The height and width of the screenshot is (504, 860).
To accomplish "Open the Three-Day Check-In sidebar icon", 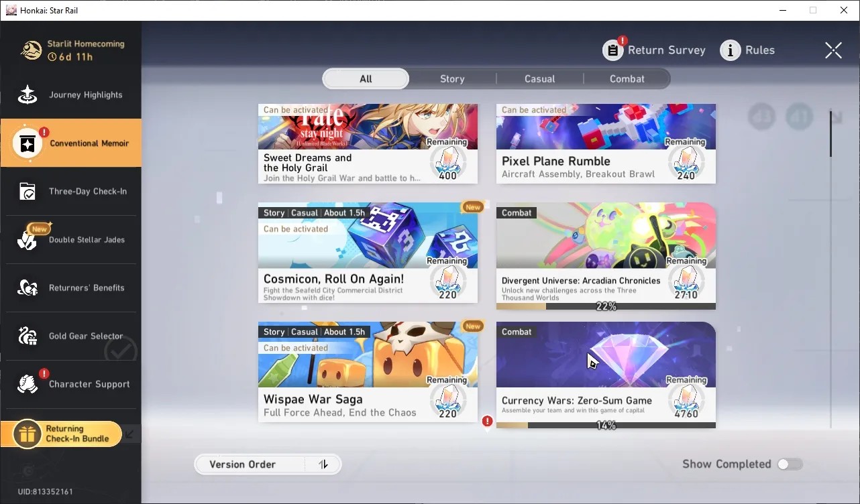I will tap(28, 192).
